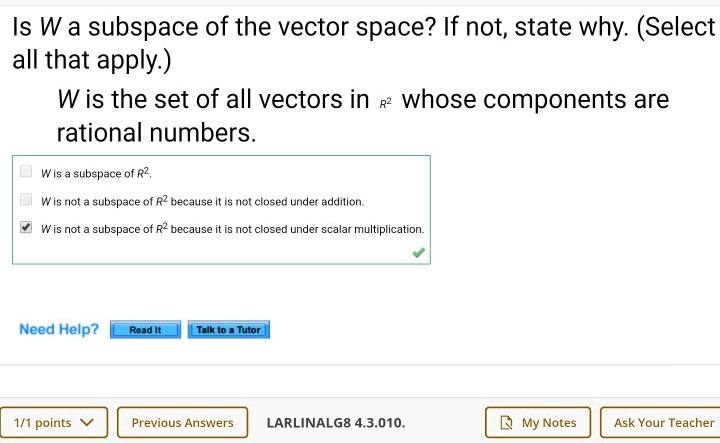The height and width of the screenshot is (443, 720).
Task: Select the Ask Your Teacher button
Action: 663,423
